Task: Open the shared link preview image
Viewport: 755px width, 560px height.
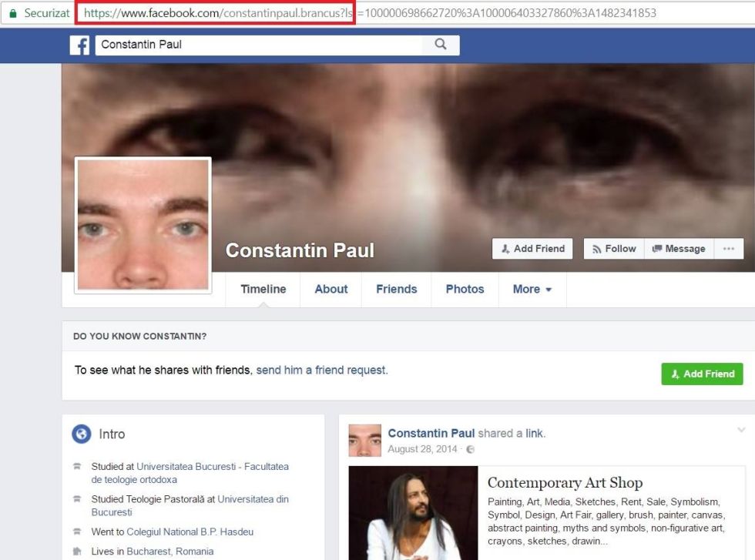Action: coord(413,513)
